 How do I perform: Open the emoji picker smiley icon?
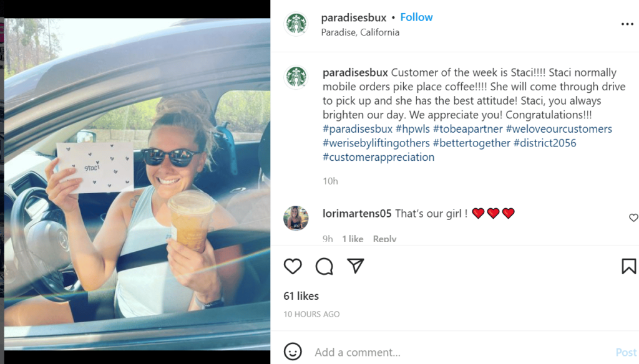pyautogui.click(x=293, y=352)
